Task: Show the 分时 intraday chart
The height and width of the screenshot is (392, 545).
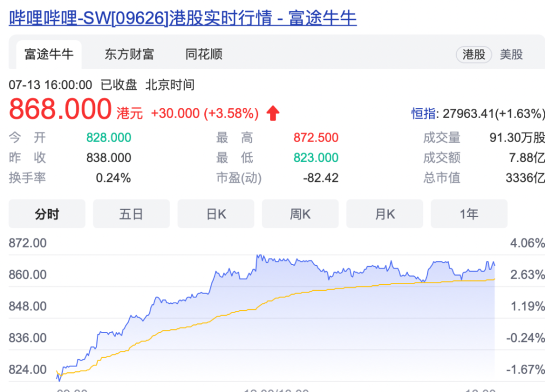Action: pyautogui.click(x=47, y=214)
